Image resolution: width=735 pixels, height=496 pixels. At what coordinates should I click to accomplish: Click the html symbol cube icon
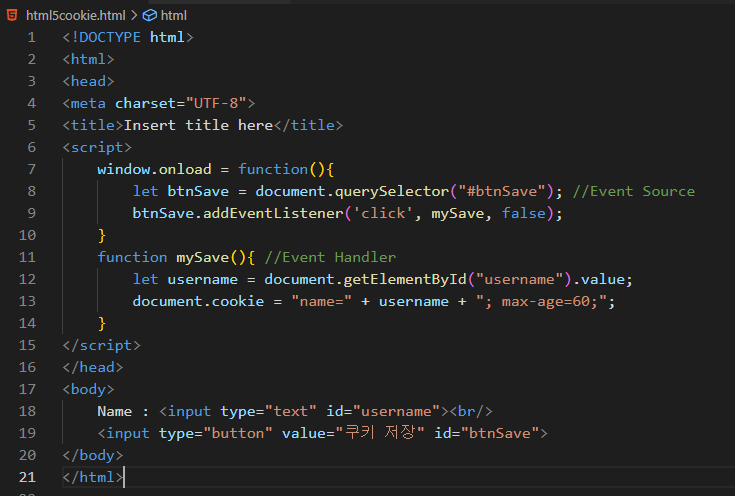coord(150,15)
